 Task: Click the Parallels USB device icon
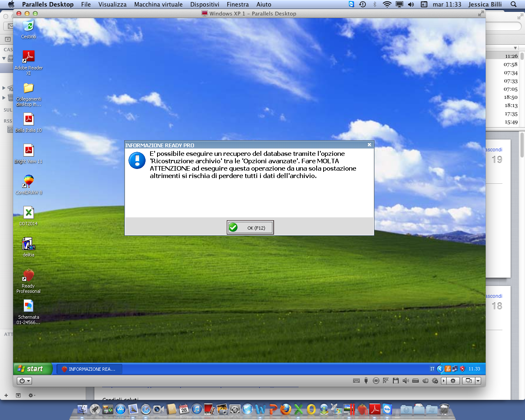(366, 381)
